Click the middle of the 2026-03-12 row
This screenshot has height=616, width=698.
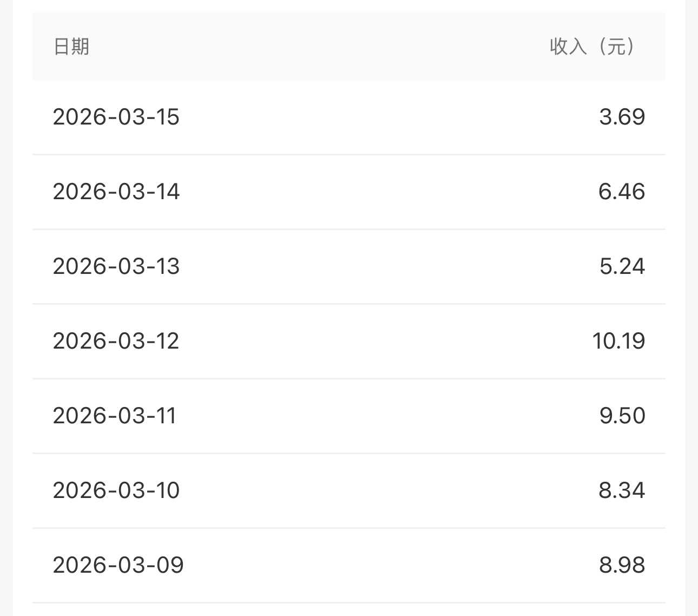coord(349,341)
